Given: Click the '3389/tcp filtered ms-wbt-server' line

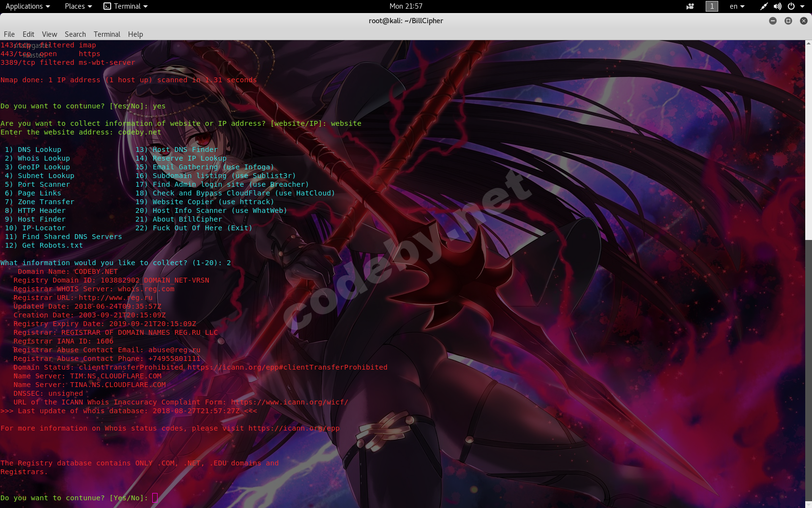Looking at the screenshot, I should (68, 62).
